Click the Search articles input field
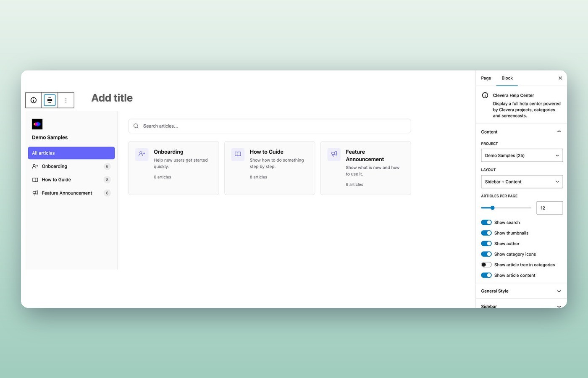The image size is (588, 378). click(x=270, y=126)
